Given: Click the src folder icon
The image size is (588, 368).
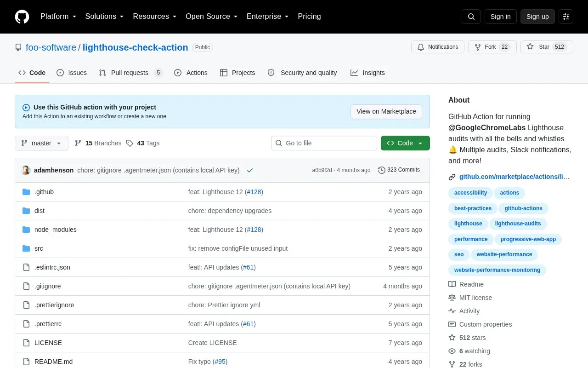Looking at the screenshot, I should pos(26,248).
